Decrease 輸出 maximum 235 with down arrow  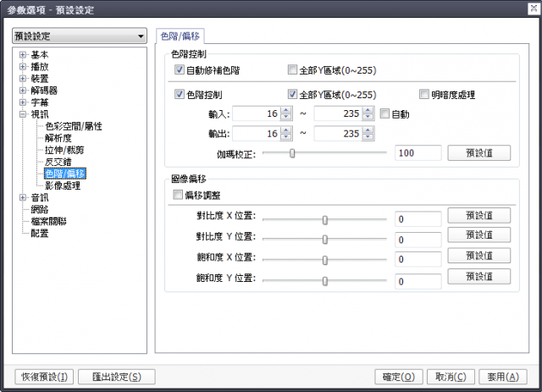coord(368,137)
